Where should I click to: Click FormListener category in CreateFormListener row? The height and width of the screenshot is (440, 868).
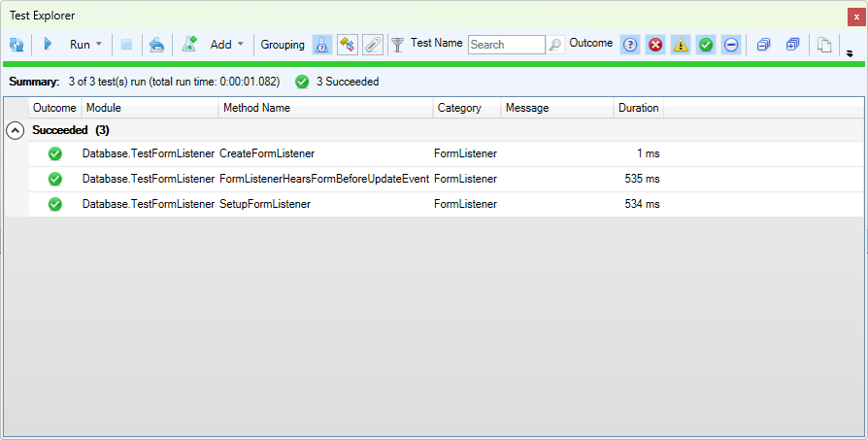point(465,153)
